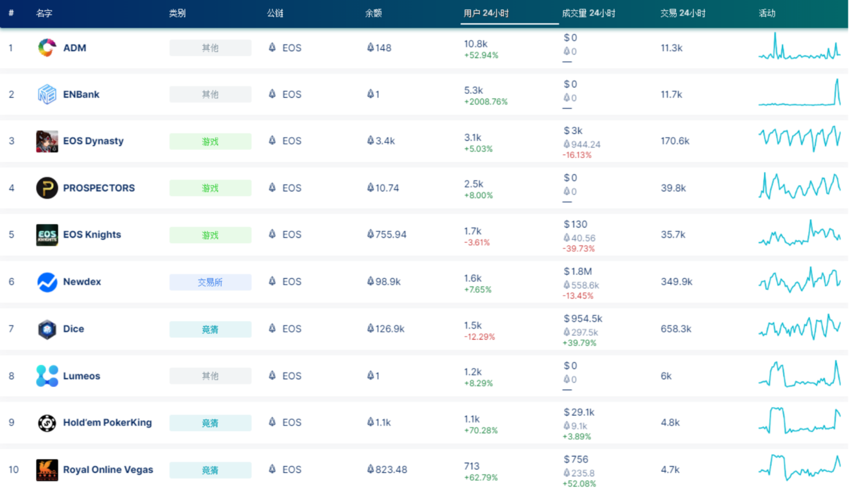
Task: Click 竞猜 category tag in Dice row
Action: coord(210,329)
